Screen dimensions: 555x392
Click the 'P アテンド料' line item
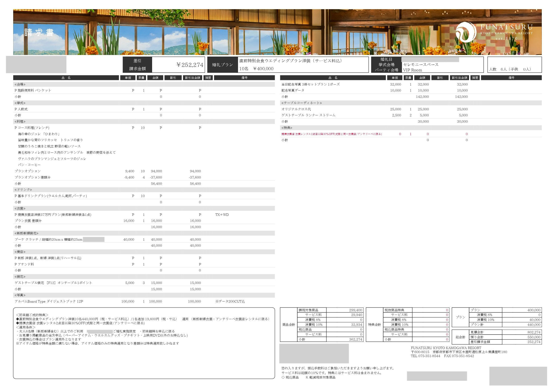[24, 264]
